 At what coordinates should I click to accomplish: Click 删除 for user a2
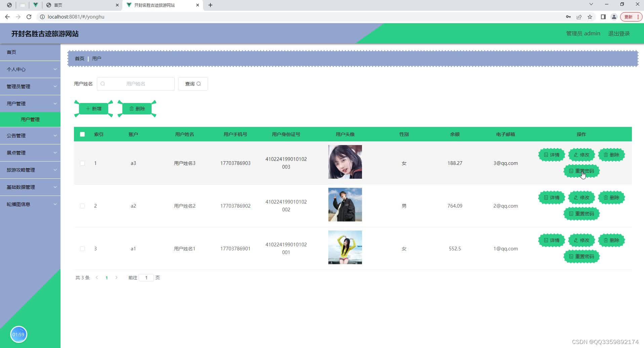point(611,198)
